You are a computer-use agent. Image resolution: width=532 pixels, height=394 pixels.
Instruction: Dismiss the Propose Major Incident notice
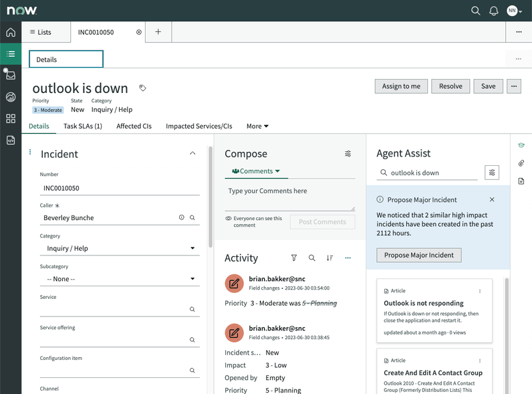click(x=492, y=199)
